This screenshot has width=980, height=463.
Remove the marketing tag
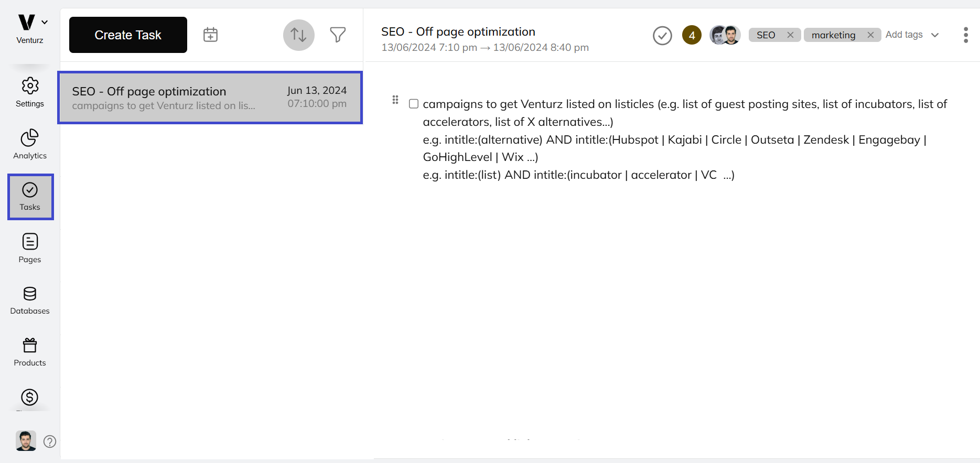pos(870,35)
